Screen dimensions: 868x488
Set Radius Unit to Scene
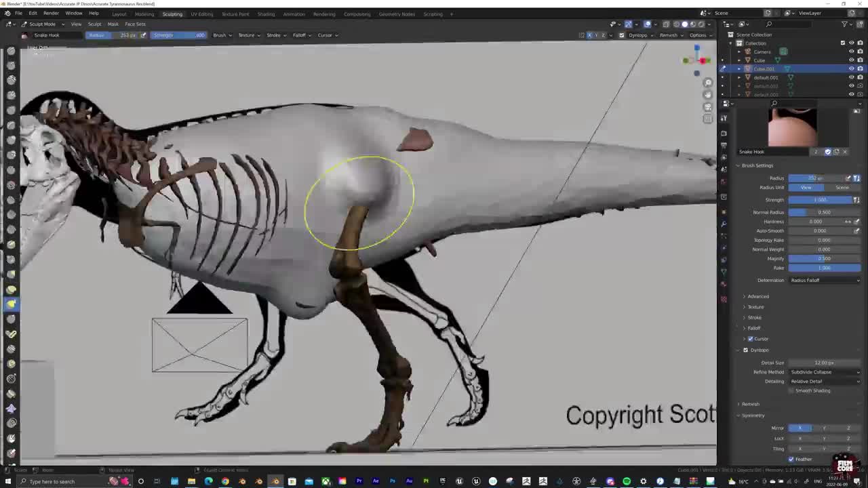click(842, 188)
